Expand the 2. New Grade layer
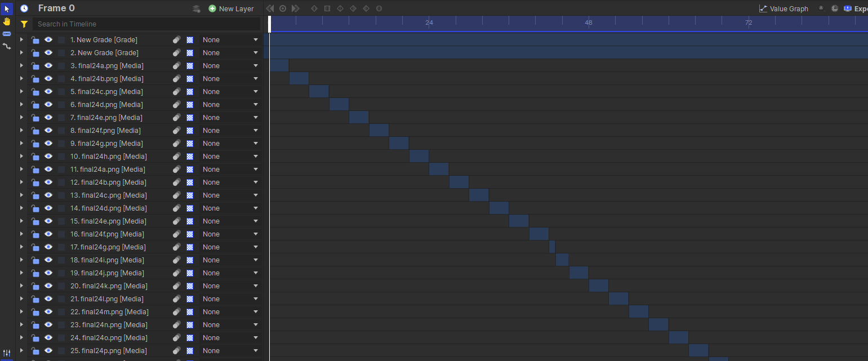Image resolution: width=868 pixels, height=361 pixels. [21, 53]
